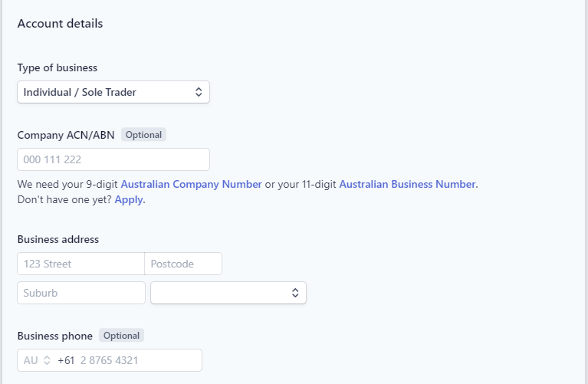The width and height of the screenshot is (588, 384).
Task: Open the Type of business dropdown
Action: click(113, 92)
